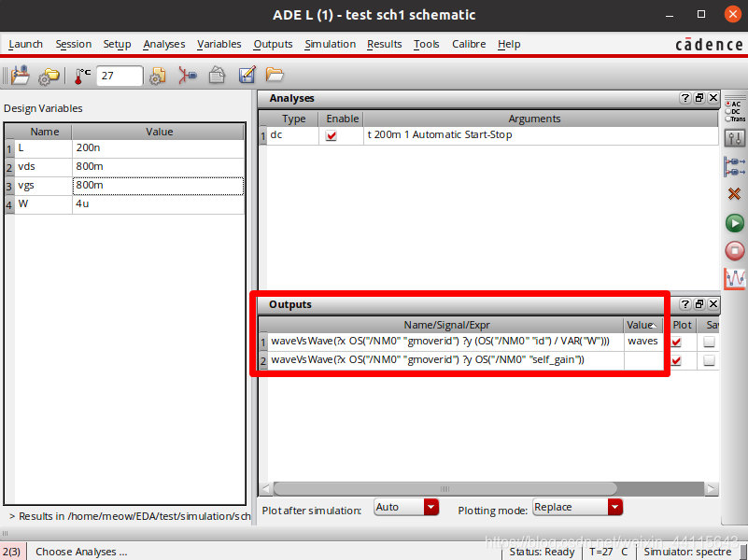The height and width of the screenshot is (560, 748).
Task: Select the dc analysis row type cell
Action: click(292, 135)
